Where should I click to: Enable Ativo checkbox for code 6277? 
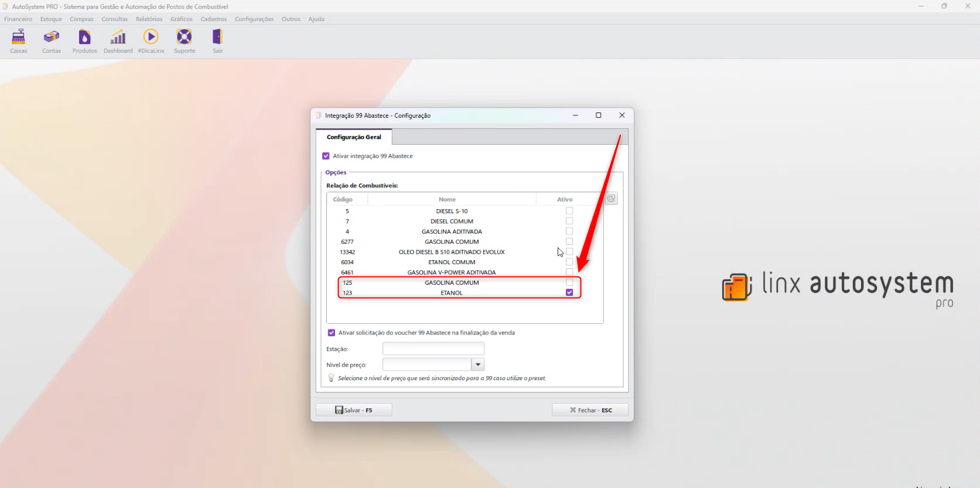(x=569, y=241)
